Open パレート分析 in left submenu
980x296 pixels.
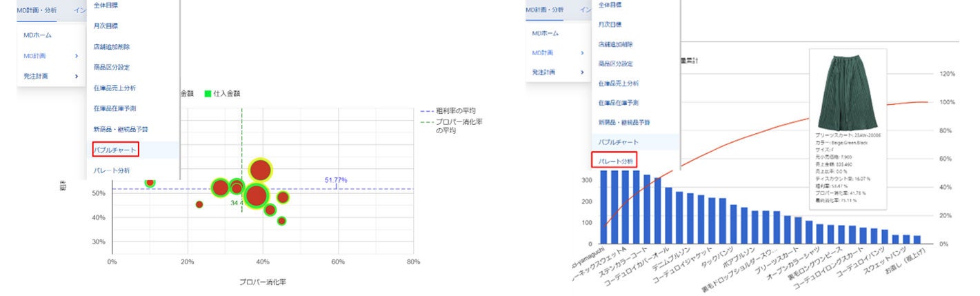(x=112, y=170)
